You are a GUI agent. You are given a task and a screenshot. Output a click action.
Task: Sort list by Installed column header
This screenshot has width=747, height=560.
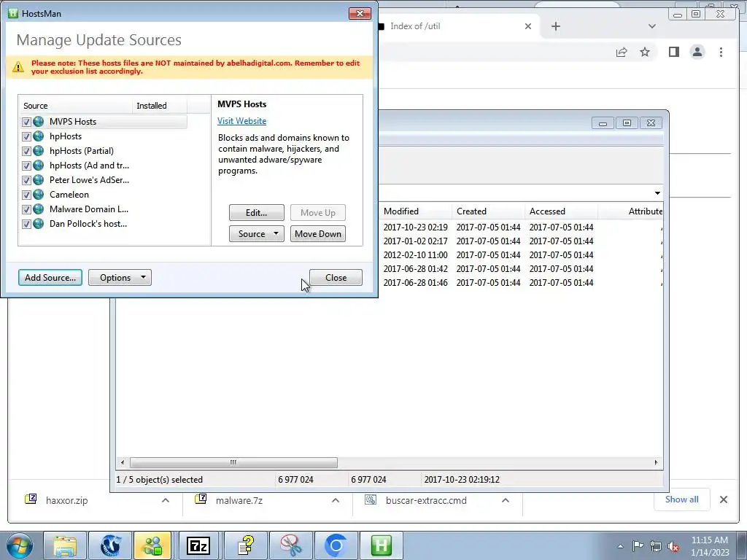pos(160,106)
